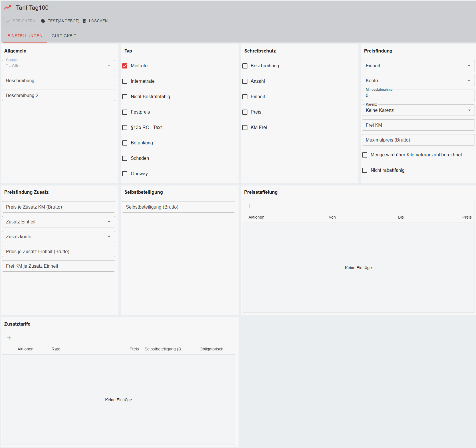Click the LÖSCHEN button label

pyautogui.click(x=98, y=21)
